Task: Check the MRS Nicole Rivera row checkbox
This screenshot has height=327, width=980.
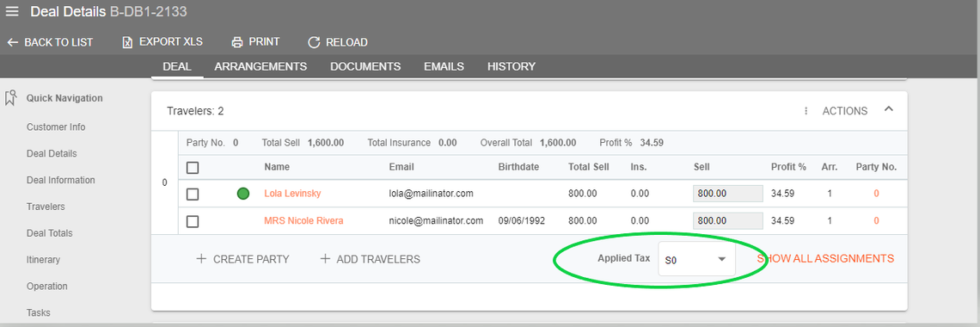Action: pos(193,221)
